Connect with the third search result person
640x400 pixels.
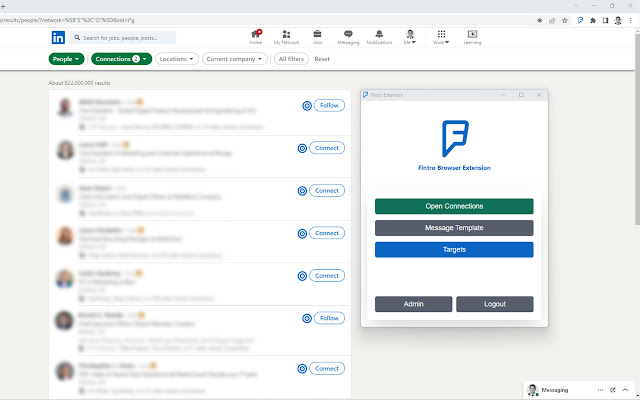tap(327, 190)
